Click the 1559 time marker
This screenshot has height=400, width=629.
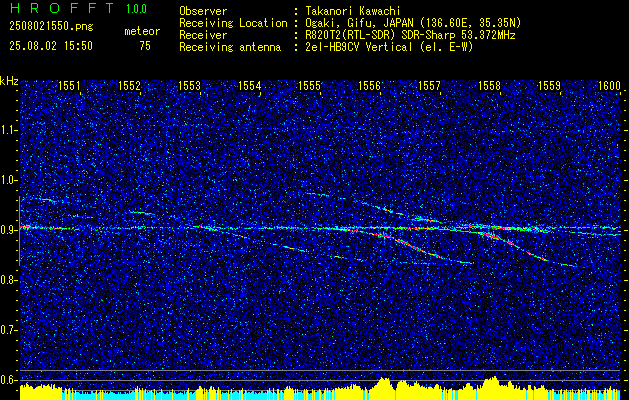(x=549, y=85)
